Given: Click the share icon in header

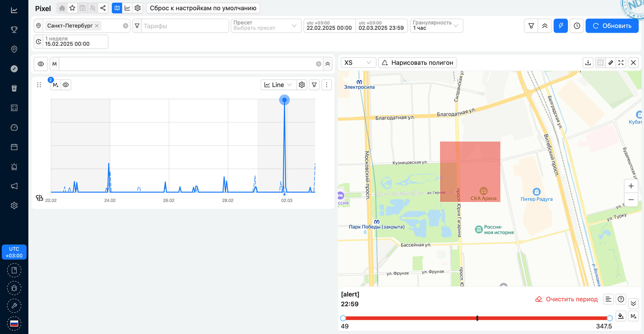Looking at the screenshot, I should tap(103, 8).
